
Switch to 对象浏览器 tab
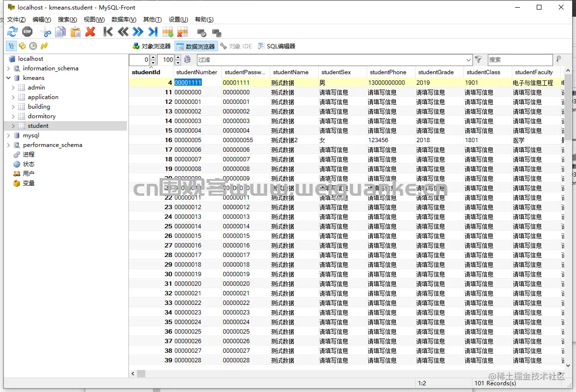151,46
